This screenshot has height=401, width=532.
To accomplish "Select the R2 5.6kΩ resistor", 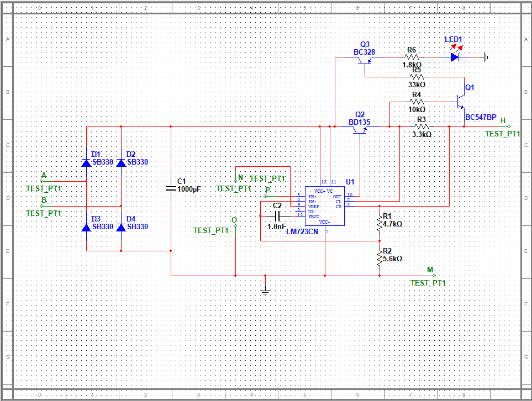I will click(380, 257).
